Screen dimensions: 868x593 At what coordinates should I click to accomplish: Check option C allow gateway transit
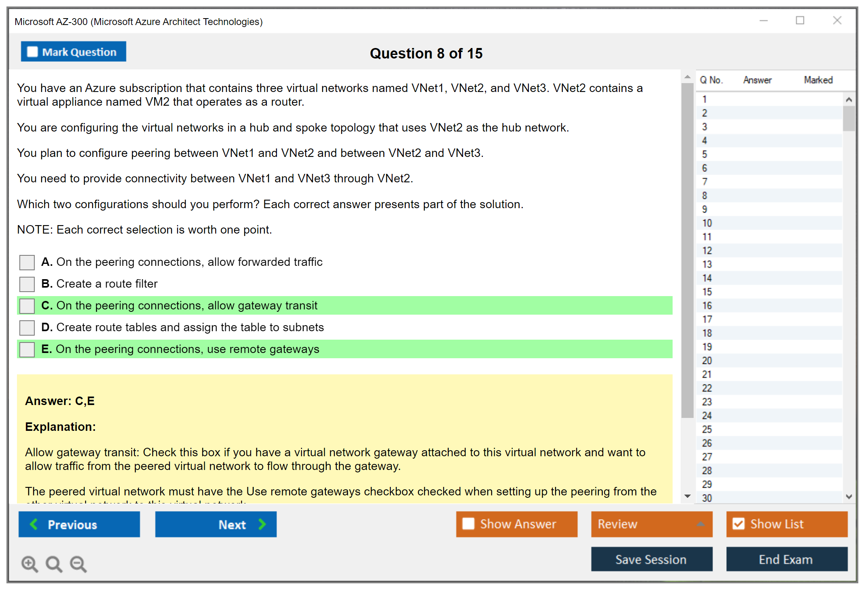pyautogui.click(x=27, y=306)
